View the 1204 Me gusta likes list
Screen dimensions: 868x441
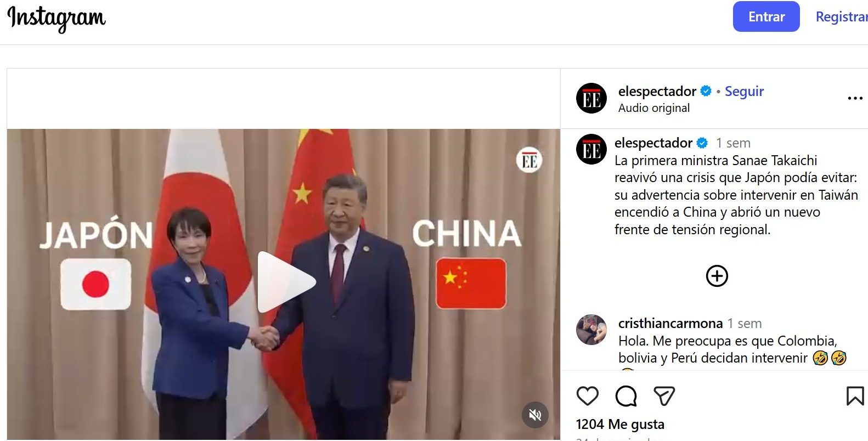[620, 424]
